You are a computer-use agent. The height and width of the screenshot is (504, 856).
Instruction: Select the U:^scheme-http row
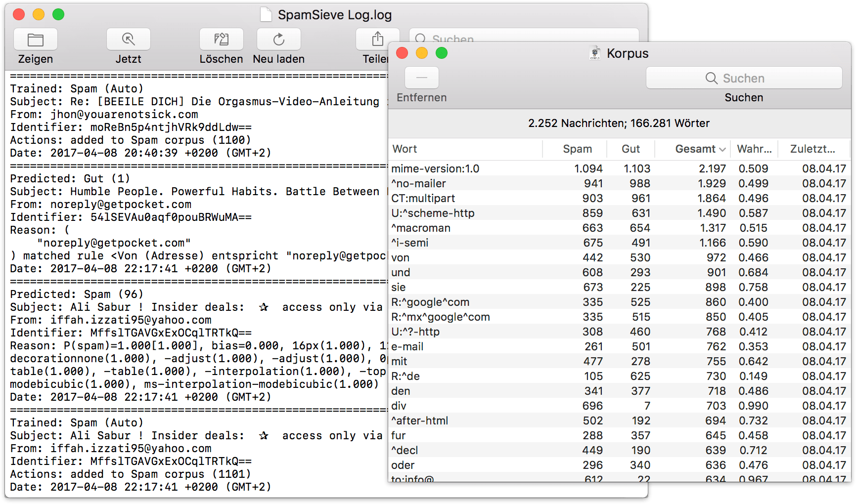619,213
